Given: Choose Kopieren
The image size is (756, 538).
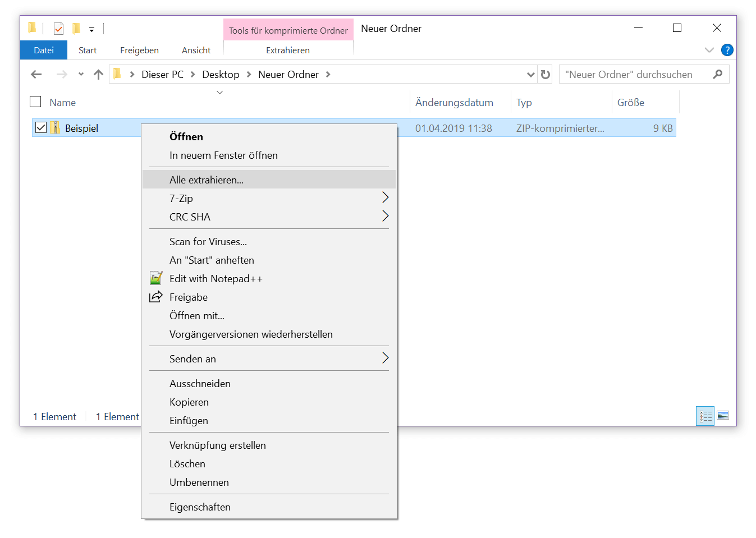Looking at the screenshot, I should (x=269, y=402).
